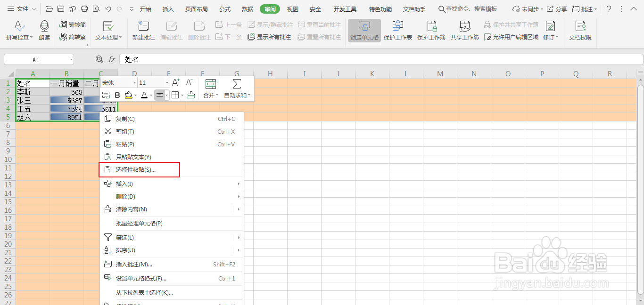The image size is (644, 305).
Task: Click the fx insert function icon
Action: tap(112, 59)
